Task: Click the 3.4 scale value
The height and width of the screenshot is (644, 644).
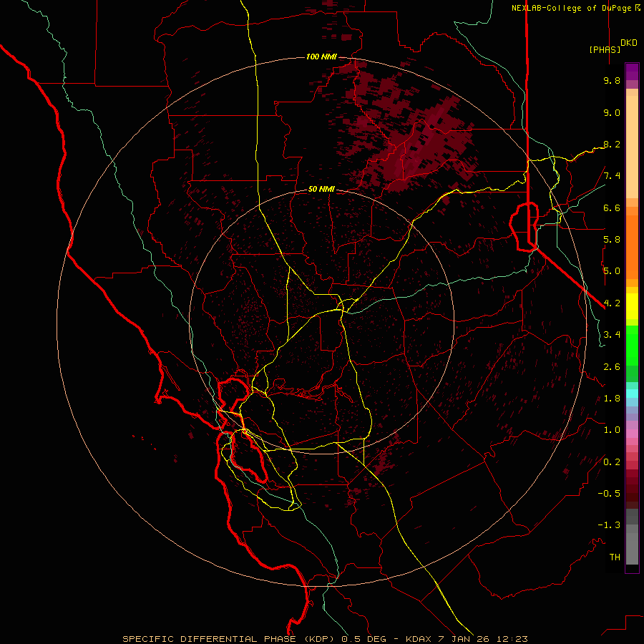Action: tap(612, 335)
